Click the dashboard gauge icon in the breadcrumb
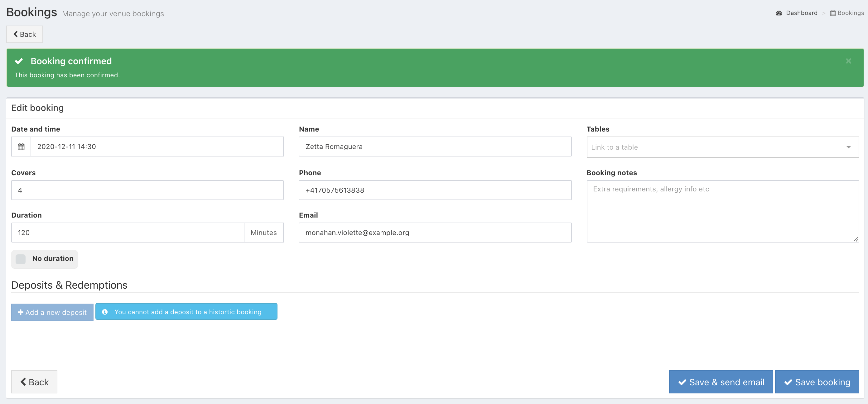The image size is (868, 404). coord(779,13)
